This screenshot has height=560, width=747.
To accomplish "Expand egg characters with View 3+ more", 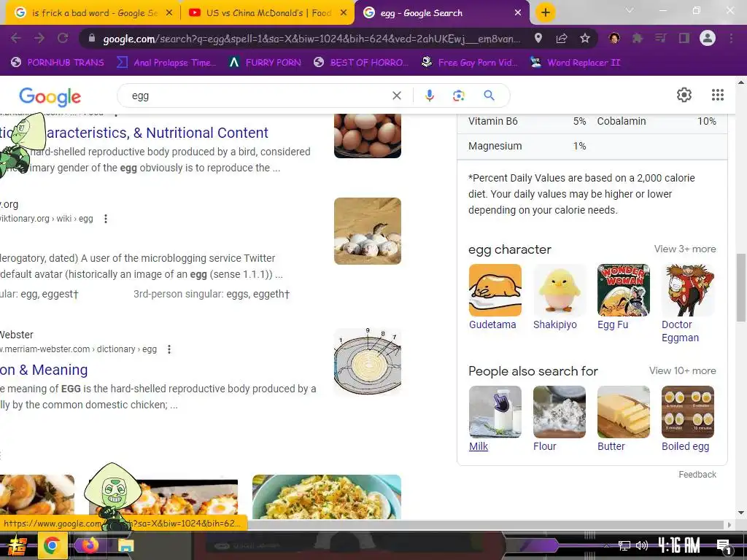I will coord(684,249).
